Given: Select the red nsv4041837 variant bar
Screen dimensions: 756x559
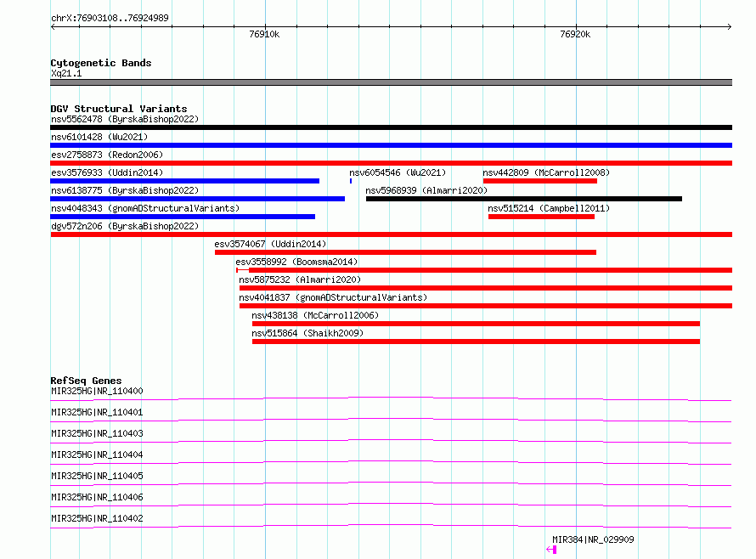Looking at the screenshot, I should coord(486,306).
